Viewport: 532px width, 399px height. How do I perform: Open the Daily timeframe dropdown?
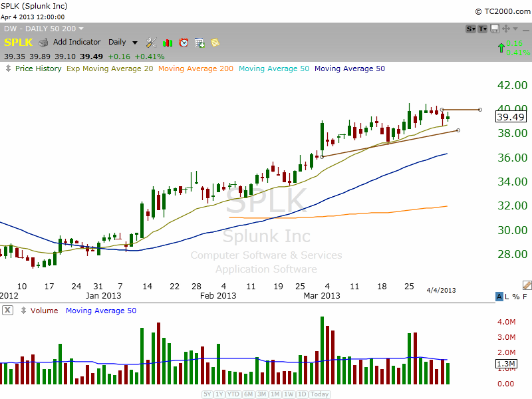(123, 42)
